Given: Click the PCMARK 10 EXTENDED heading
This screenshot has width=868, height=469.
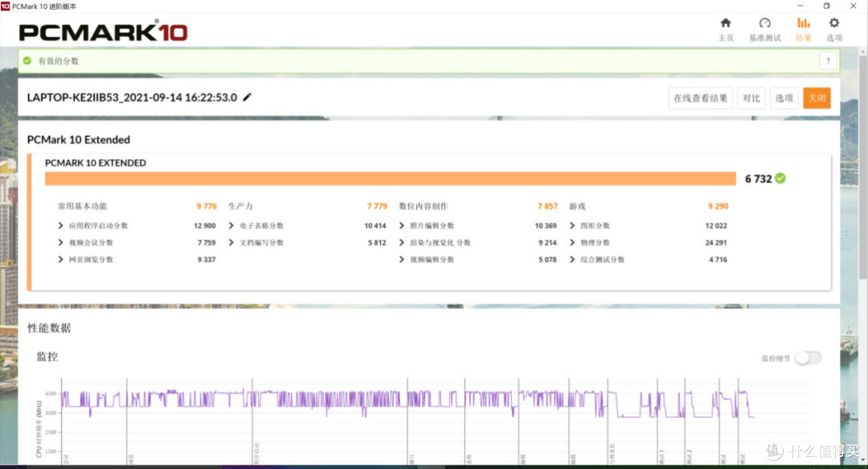Looking at the screenshot, I should click(x=95, y=163).
